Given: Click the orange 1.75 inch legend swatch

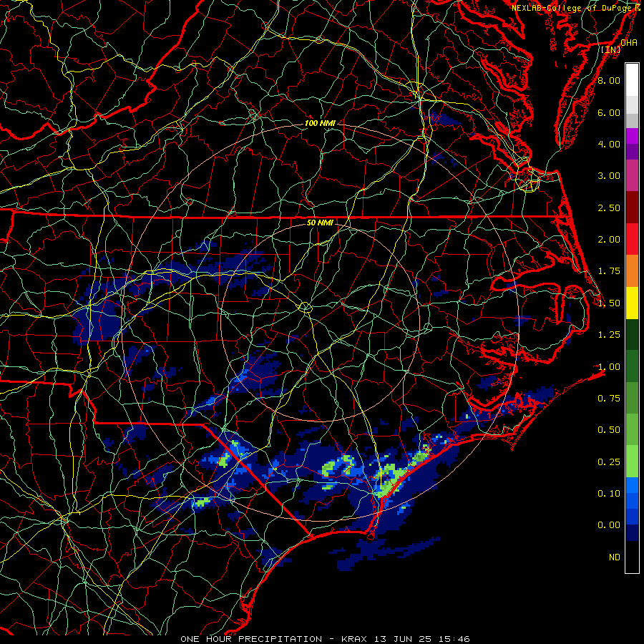Looking at the screenshot, I should tap(632, 271).
